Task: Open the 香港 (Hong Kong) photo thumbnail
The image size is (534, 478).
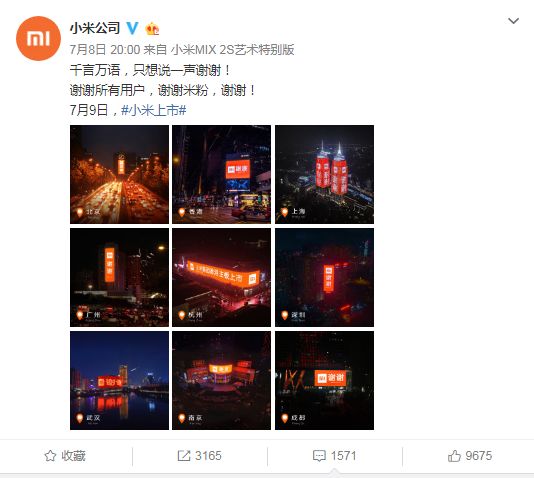Action: (x=221, y=174)
